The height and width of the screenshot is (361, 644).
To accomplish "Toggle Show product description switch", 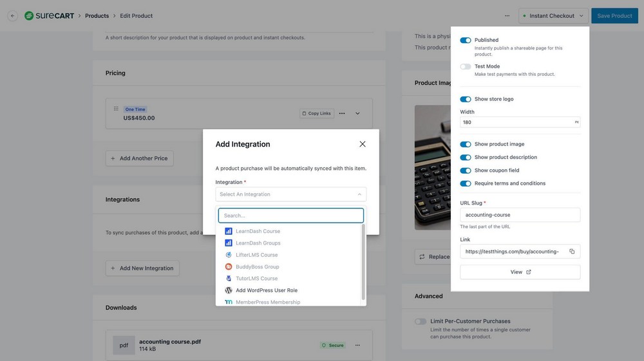I will pyautogui.click(x=466, y=158).
